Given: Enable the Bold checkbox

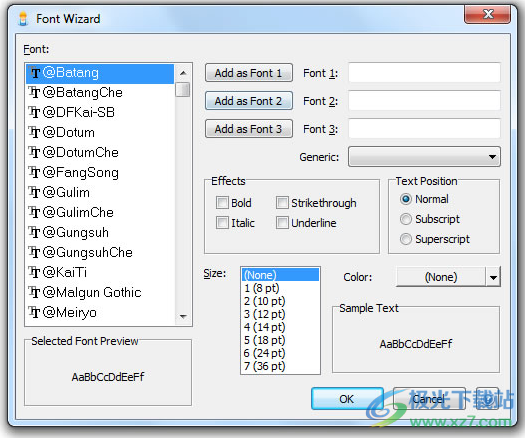Looking at the screenshot, I should [222, 203].
